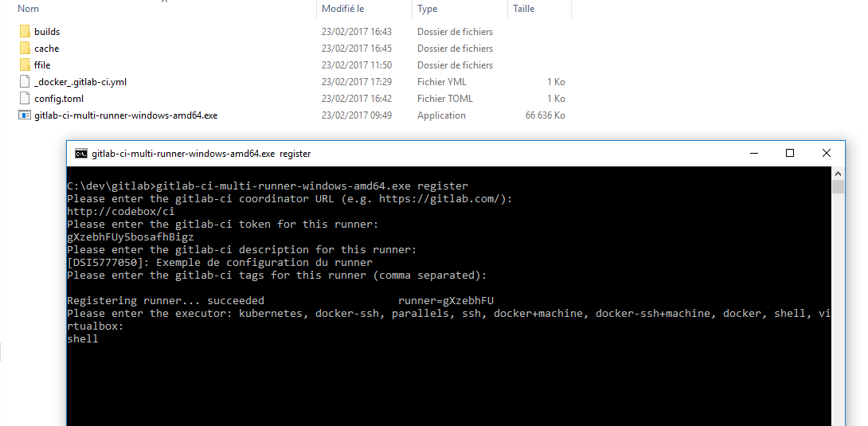
Task: Open the command prompt window system icon
Action: pos(81,154)
